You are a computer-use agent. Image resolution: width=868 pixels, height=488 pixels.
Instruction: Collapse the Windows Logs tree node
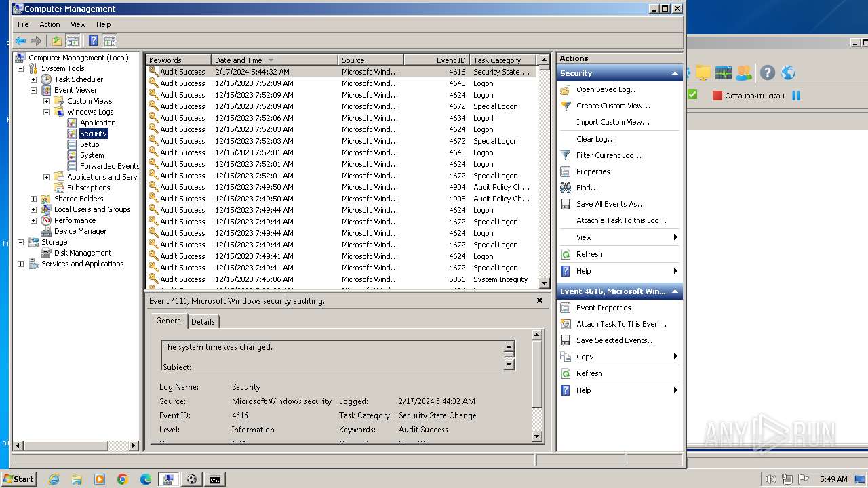(x=47, y=112)
